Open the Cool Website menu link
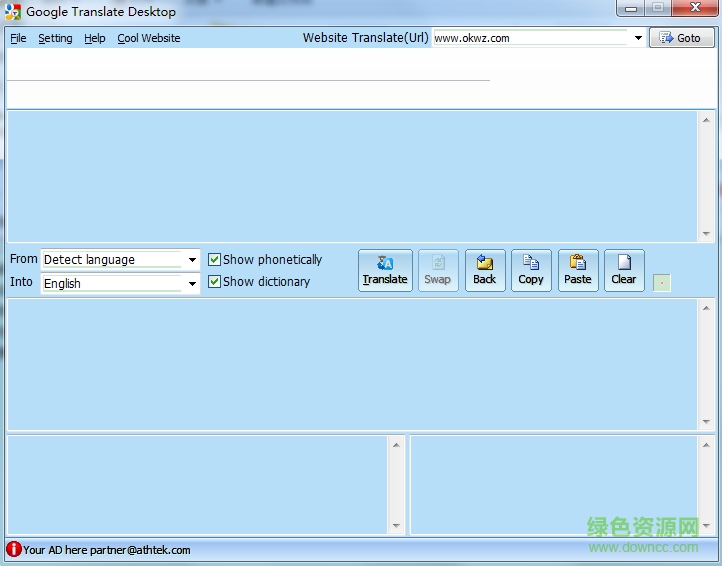Image resolution: width=722 pixels, height=566 pixels. click(x=149, y=38)
